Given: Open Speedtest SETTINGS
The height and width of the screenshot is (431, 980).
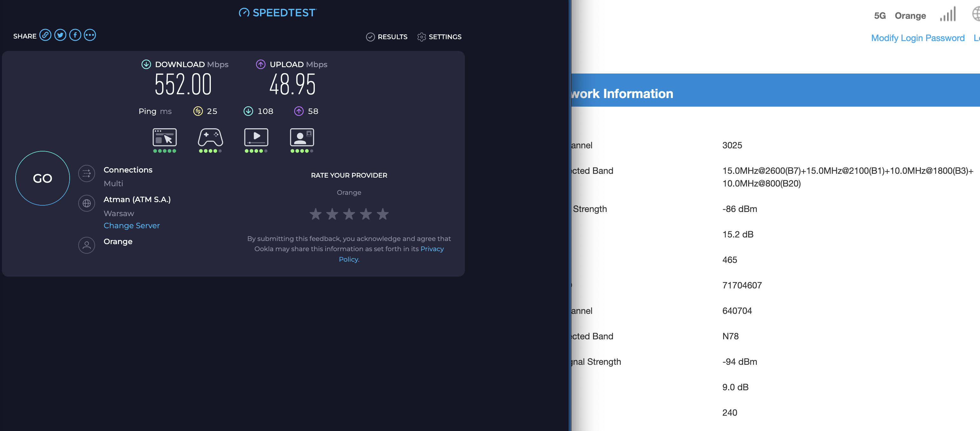Looking at the screenshot, I should [439, 37].
